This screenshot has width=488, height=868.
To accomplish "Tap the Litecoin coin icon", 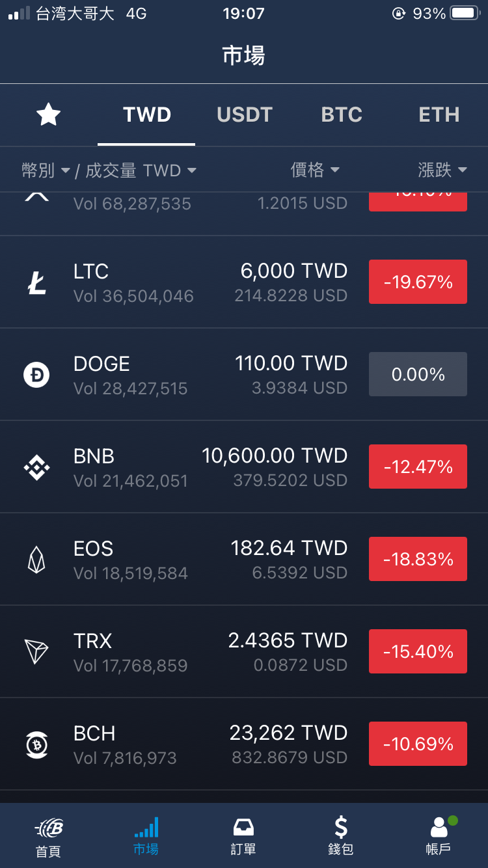I will [x=36, y=283].
